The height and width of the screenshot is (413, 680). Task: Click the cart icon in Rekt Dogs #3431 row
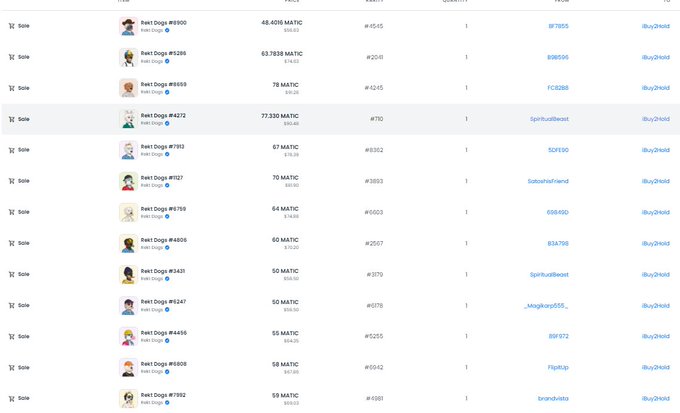[x=11, y=275]
